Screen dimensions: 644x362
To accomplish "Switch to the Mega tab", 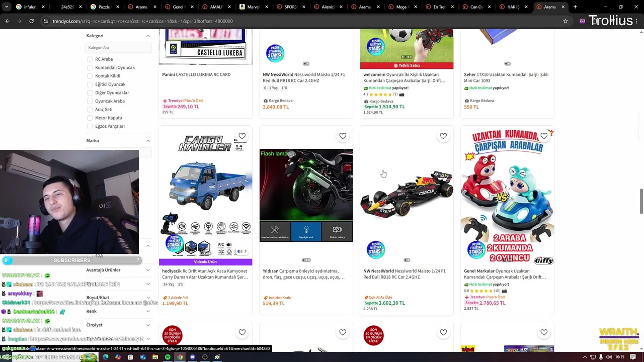I will pyautogui.click(x=402, y=7).
